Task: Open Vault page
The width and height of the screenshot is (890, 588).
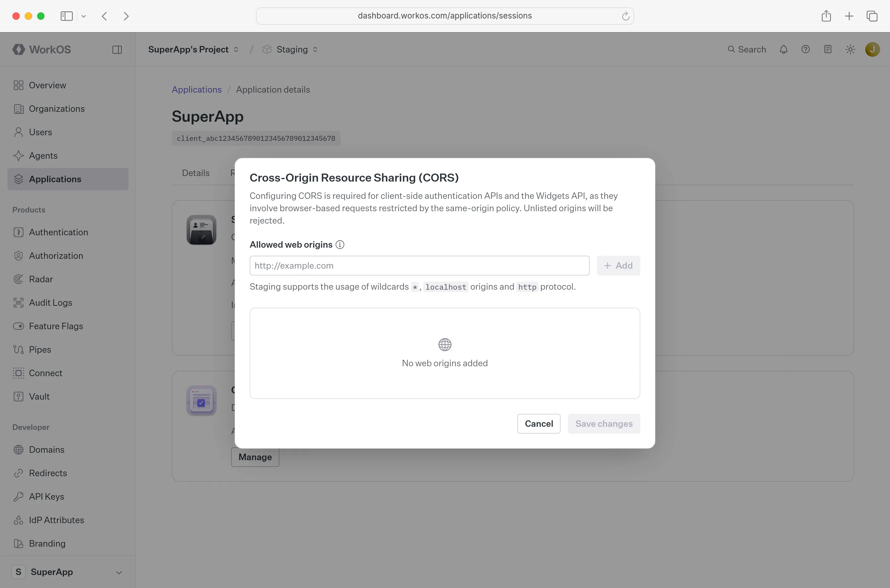Action: coord(68,397)
